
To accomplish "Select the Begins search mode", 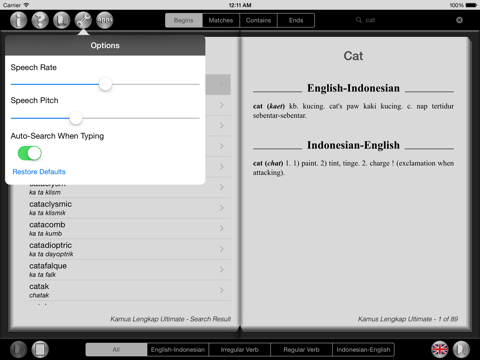I will click(x=184, y=20).
